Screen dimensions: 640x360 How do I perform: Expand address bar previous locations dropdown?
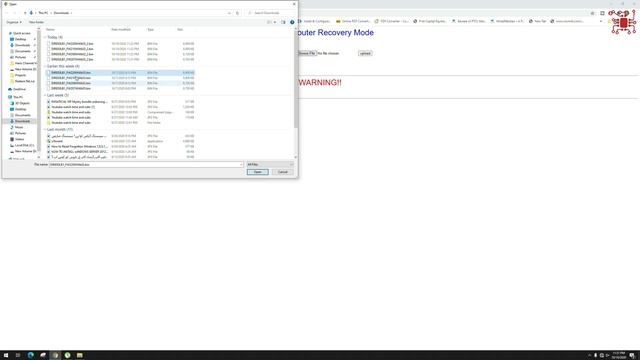coord(229,13)
